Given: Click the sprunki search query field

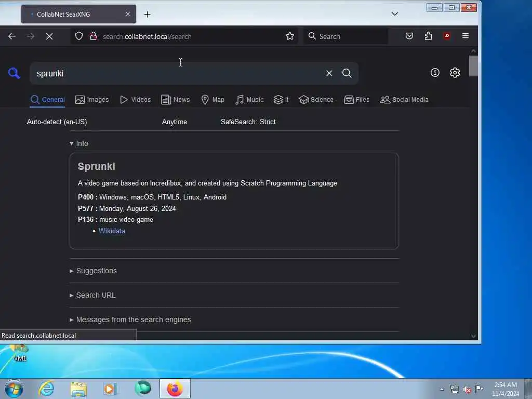Looking at the screenshot, I should tap(177, 73).
